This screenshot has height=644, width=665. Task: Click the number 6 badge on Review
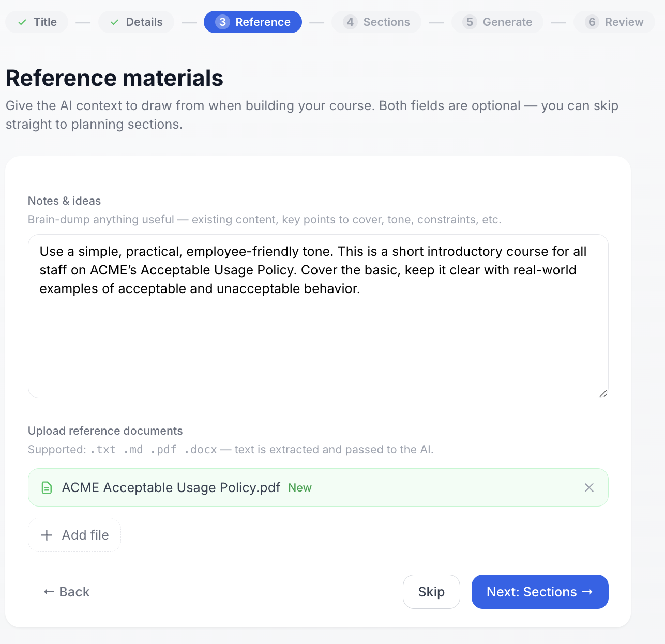click(592, 22)
